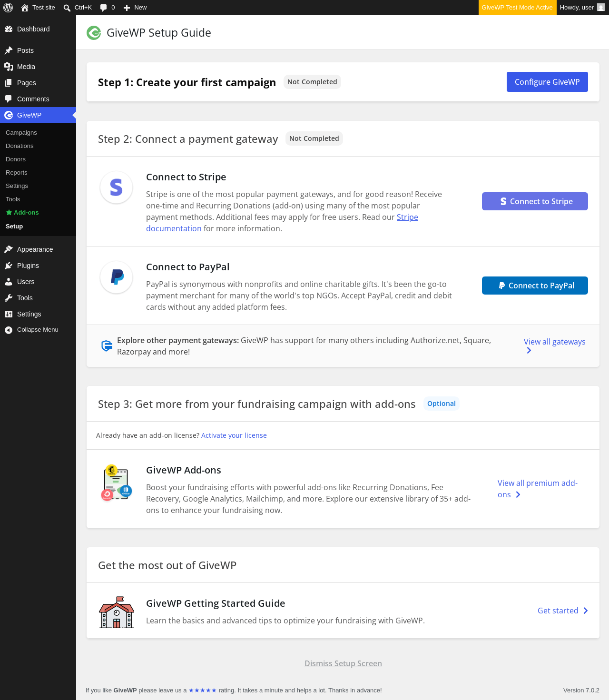Click the Stripe logo circle
This screenshot has height=700, width=609.
point(116,187)
